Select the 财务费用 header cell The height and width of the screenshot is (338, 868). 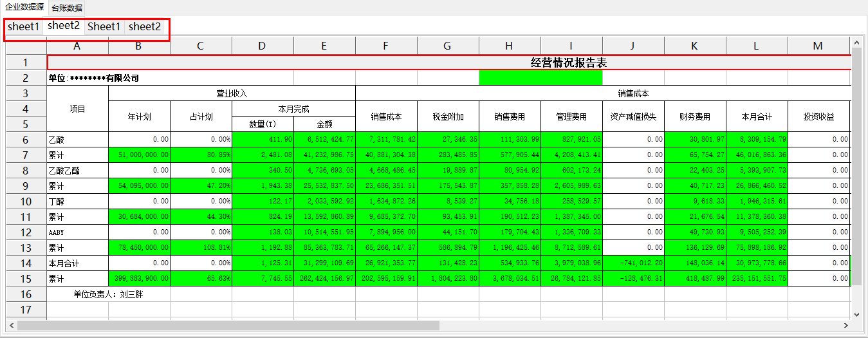pyautogui.click(x=695, y=117)
